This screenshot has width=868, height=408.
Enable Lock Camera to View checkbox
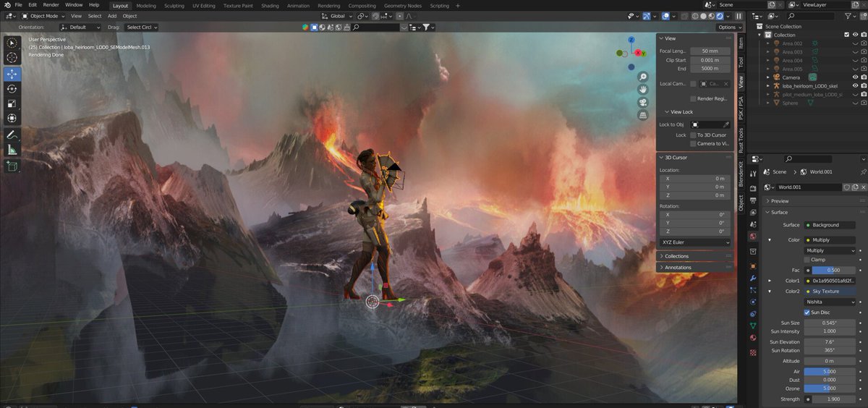693,144
